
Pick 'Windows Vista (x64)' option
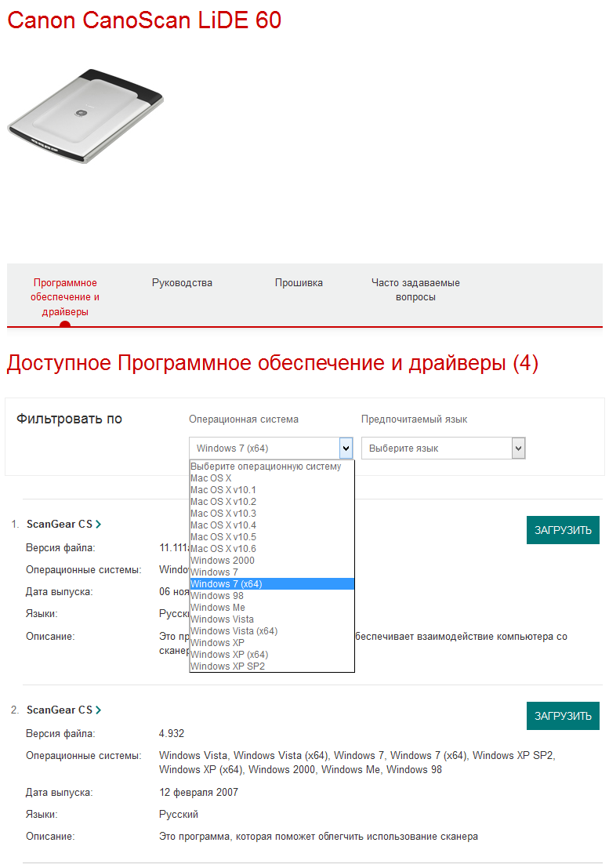(x=272, y=631)
